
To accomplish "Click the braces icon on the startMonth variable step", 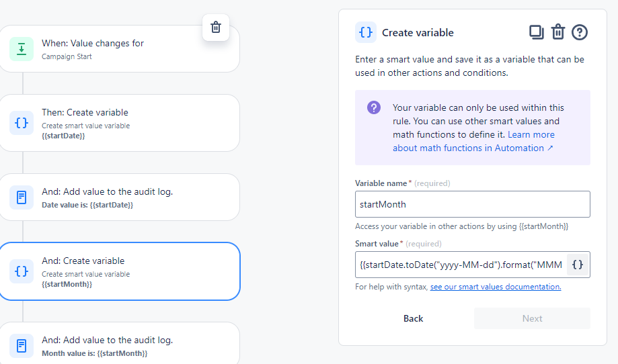I will [x=22, y=271].
